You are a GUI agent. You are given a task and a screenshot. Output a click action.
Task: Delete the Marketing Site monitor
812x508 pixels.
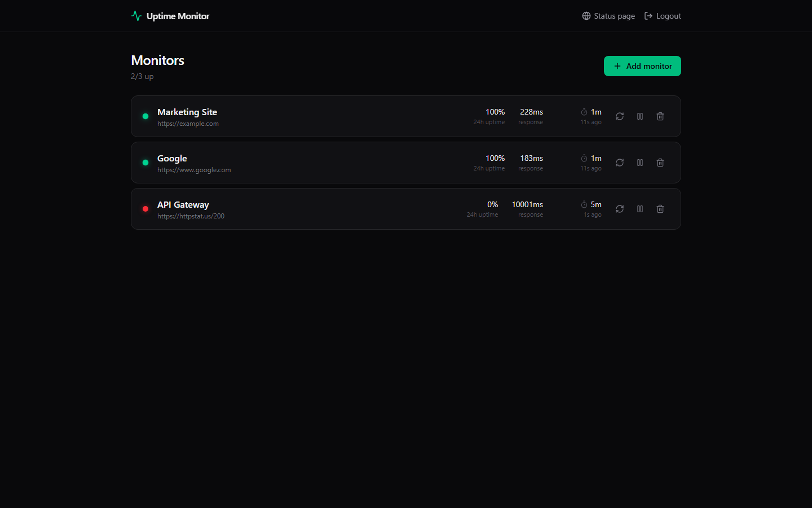click(x=660, y=116)
